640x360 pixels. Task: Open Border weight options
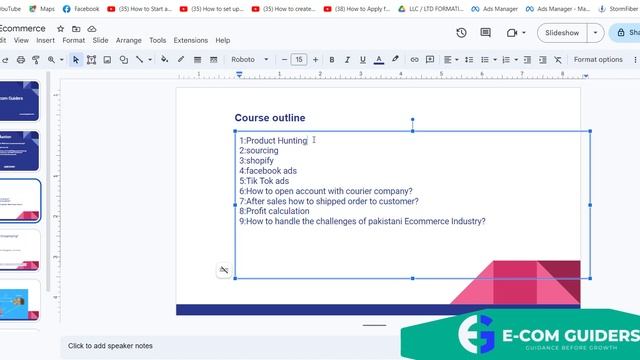tap(198, 60)
